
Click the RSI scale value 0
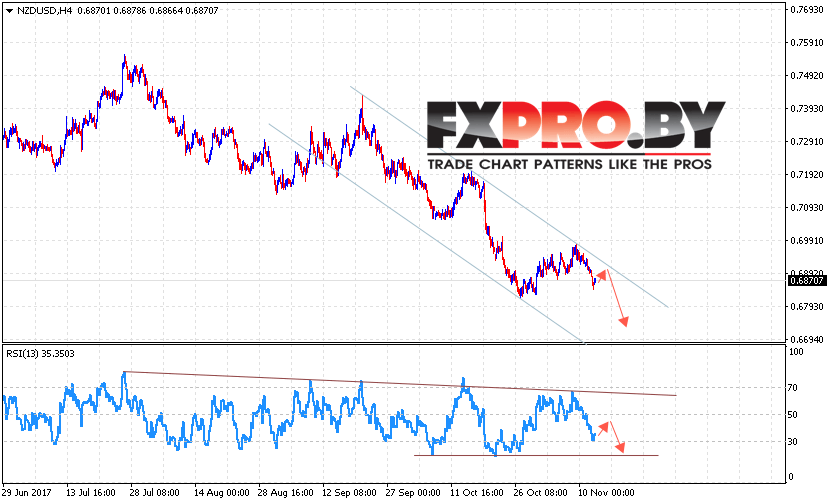pos(791,477)
